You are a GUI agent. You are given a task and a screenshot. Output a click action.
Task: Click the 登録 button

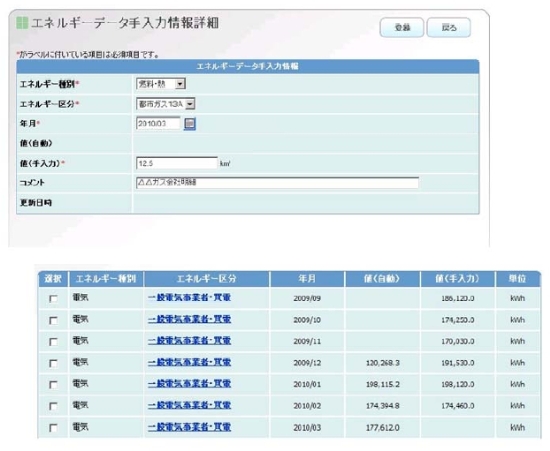click(402, 27)
